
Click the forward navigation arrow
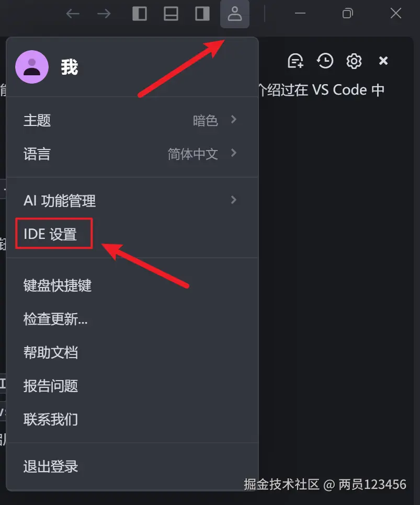(x=104, y=14)
